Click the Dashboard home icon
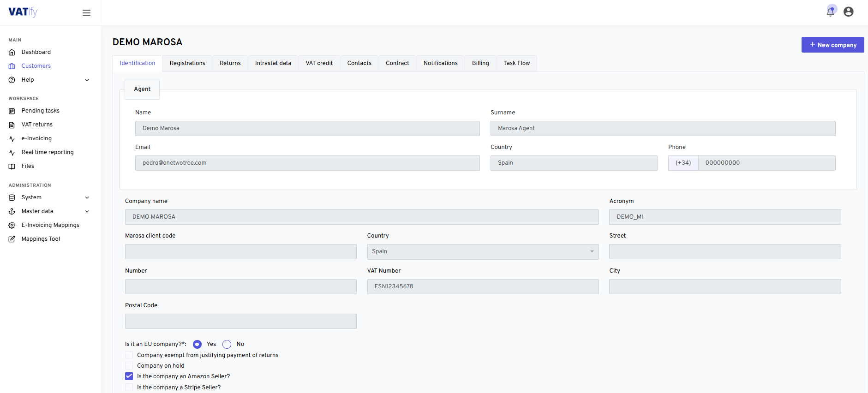Image resolution: width=868 pixels, height=393 pixels. pyautogui.click(x=12, y=53)
